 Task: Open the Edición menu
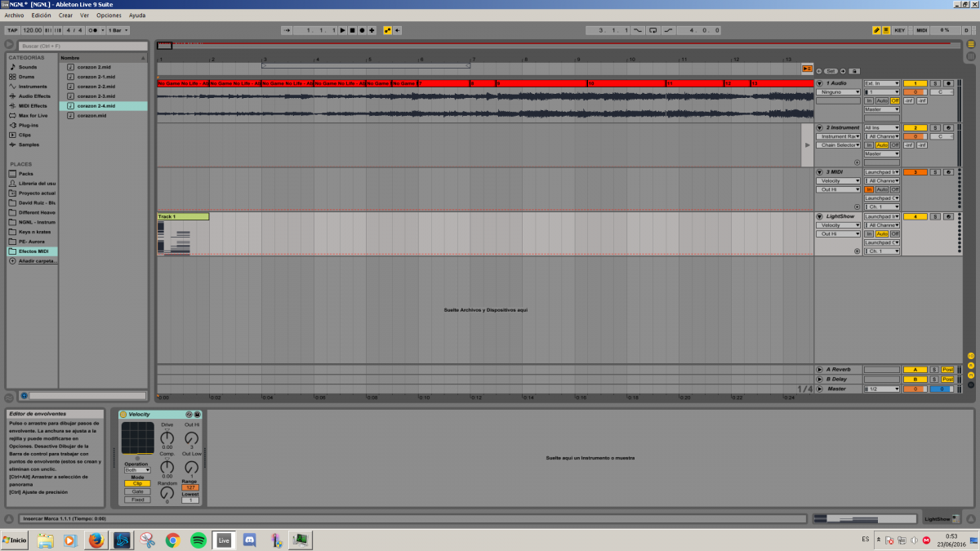click(x=41, y=16)
